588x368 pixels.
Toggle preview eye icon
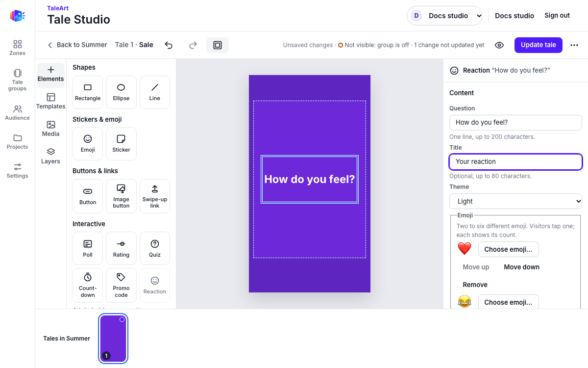(x=499, y=45)
